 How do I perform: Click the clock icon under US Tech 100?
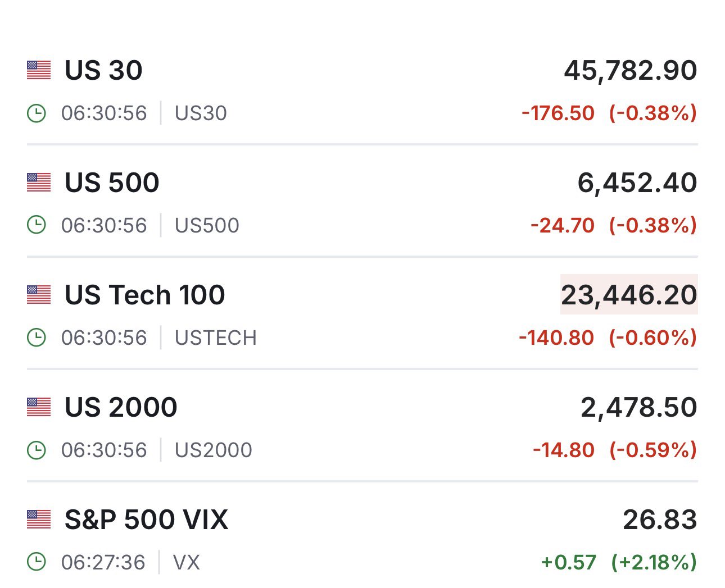pyautogui.click(x=37, y=338)
